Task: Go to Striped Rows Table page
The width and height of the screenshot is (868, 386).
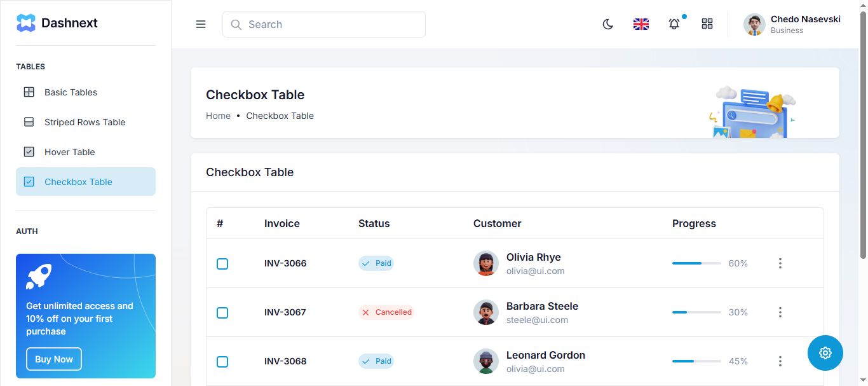Action: (x=85, y=122)
